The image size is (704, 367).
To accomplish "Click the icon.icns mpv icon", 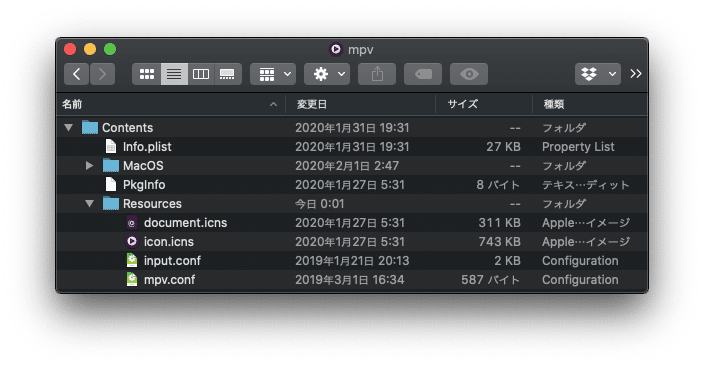I will (x=132, y=242).
